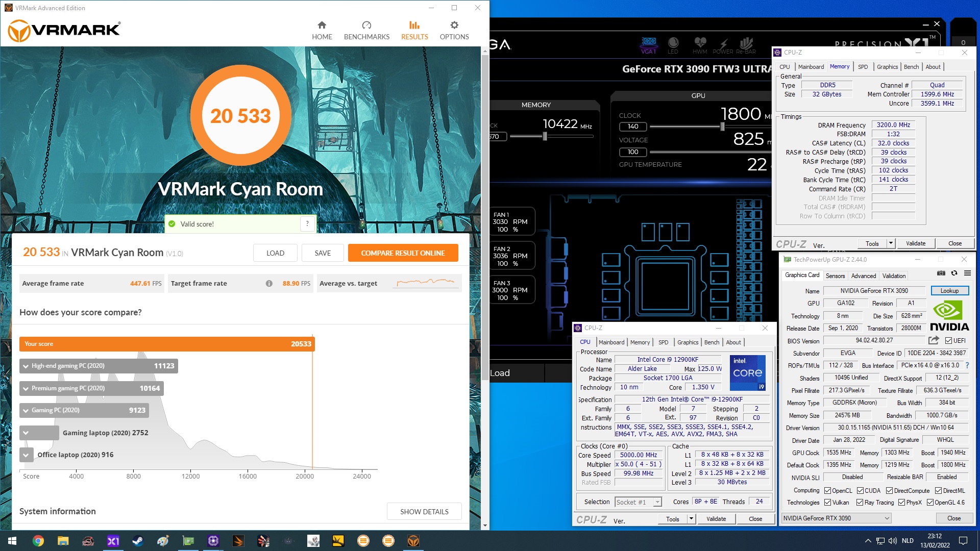Refresh GPU-Z using the refresh icon
This screenshot has width=980, height=551.
(954, 273)
